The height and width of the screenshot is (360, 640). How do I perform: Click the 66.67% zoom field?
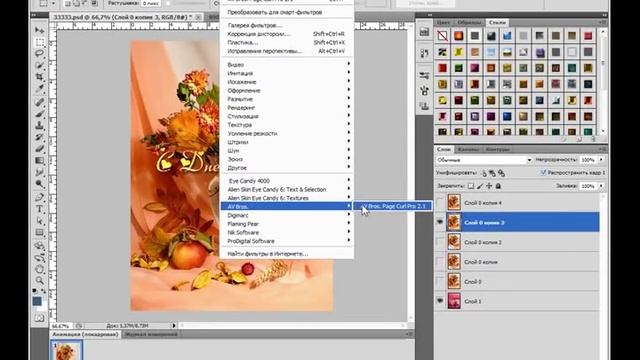[61, 326]
